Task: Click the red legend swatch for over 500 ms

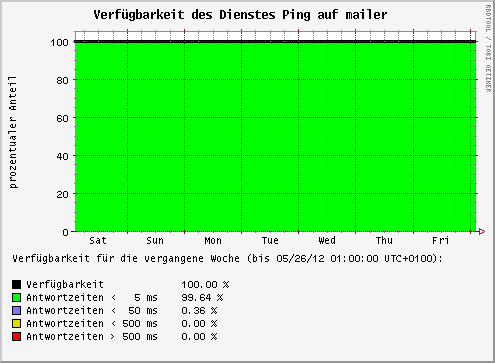Action: point(16,336)
